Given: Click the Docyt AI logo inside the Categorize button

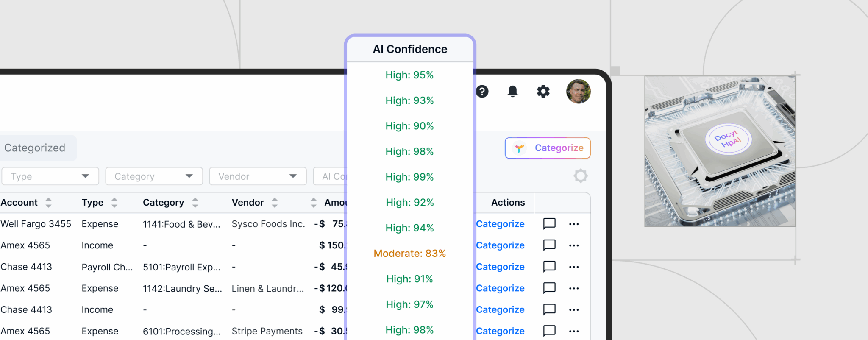Looking at the screenshot, I should 519,148.
